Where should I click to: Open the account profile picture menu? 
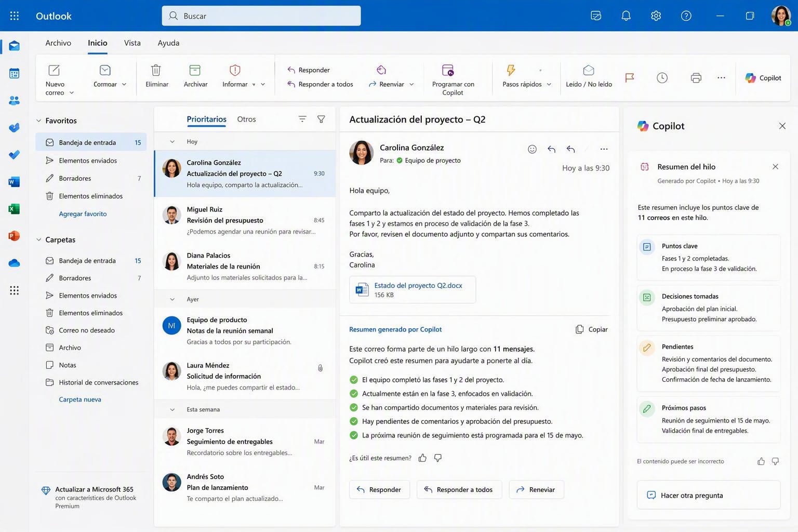click(x=781, y=16)
